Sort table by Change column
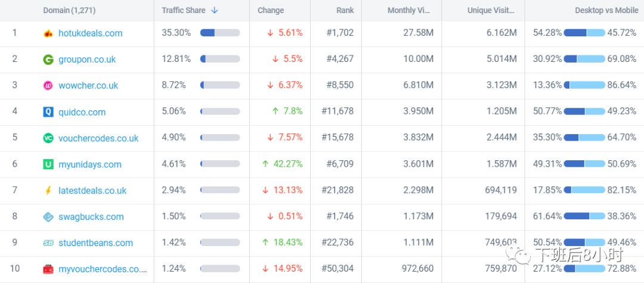644x283 pixels. click(x=271, y=10)
